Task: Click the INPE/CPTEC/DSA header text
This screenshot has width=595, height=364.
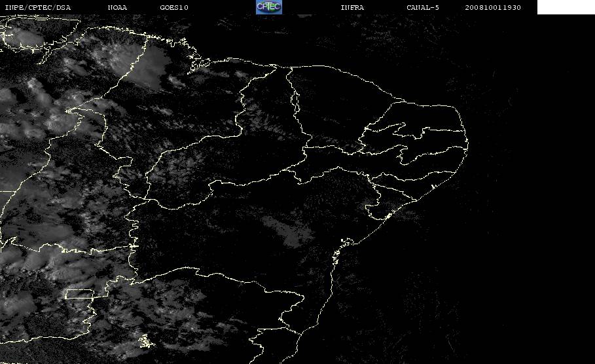Action: tap(37, 7)
